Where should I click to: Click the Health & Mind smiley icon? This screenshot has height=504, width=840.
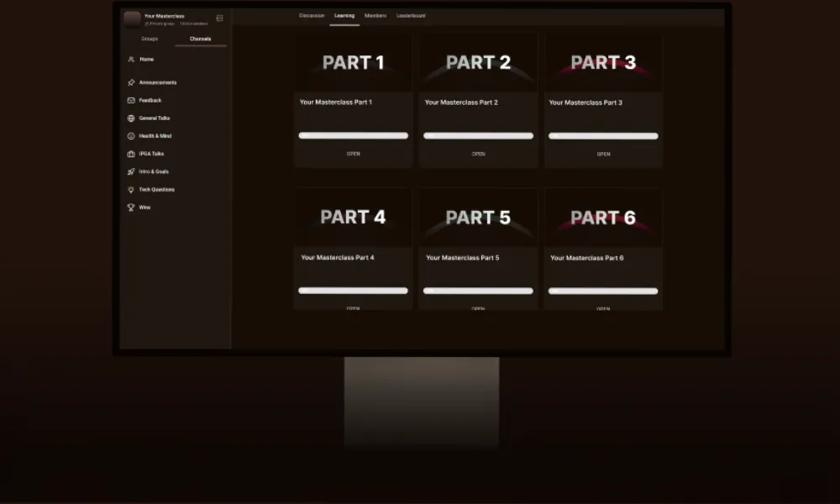[131, 136]
